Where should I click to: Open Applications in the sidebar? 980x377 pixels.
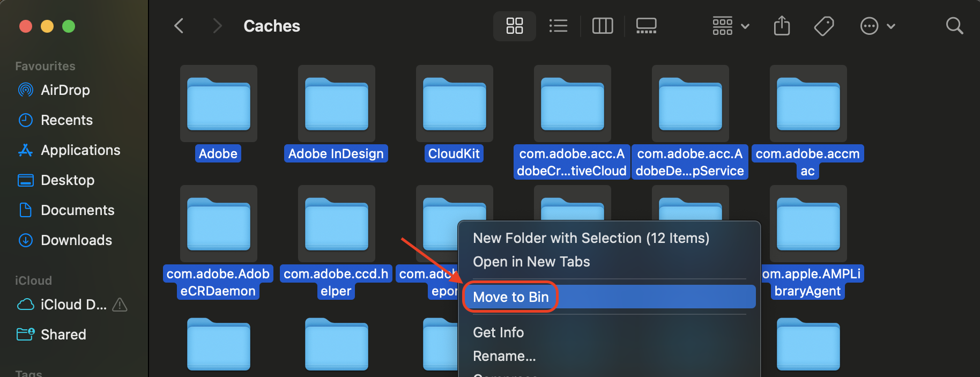coord(80,150)
